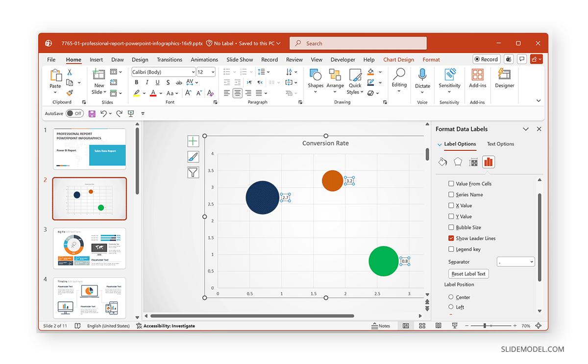Click in the Search box
The height and width of the screenshot is (364, 588).
358,43
